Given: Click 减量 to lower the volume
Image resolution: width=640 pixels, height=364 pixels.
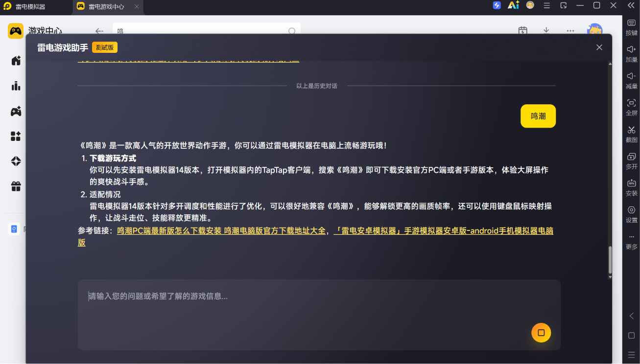Looking at the screenshot, I should [632, 81].
